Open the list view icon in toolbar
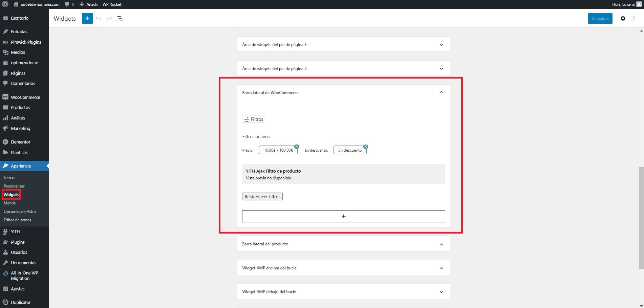 click(120, 18)
